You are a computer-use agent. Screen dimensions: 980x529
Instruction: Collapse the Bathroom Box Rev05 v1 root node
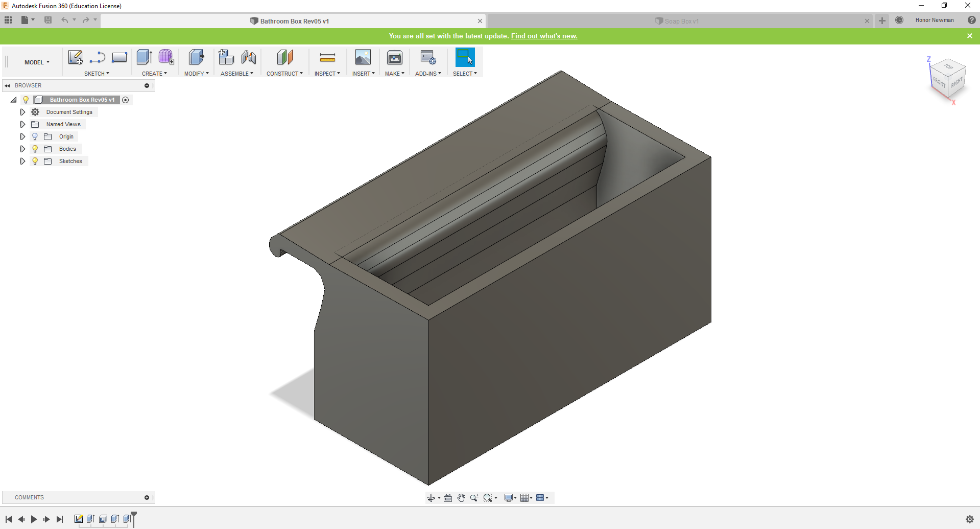click(x=14, y=100)
